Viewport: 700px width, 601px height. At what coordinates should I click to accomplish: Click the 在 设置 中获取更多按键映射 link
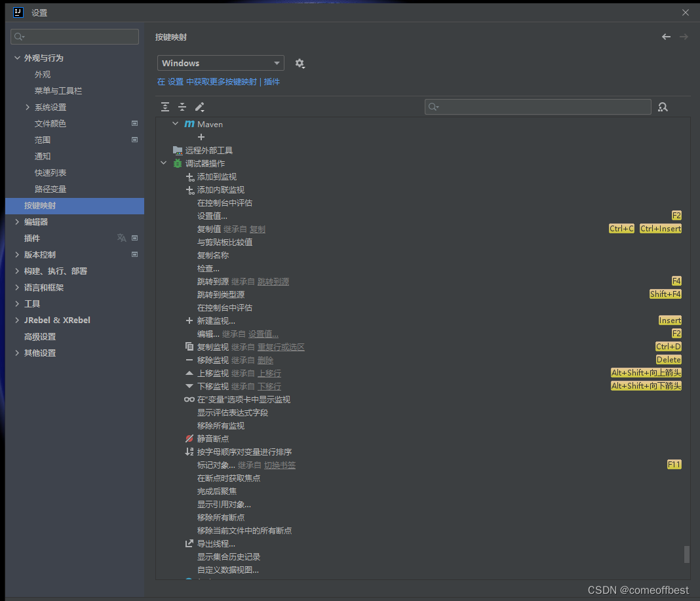tap(206, 82)
